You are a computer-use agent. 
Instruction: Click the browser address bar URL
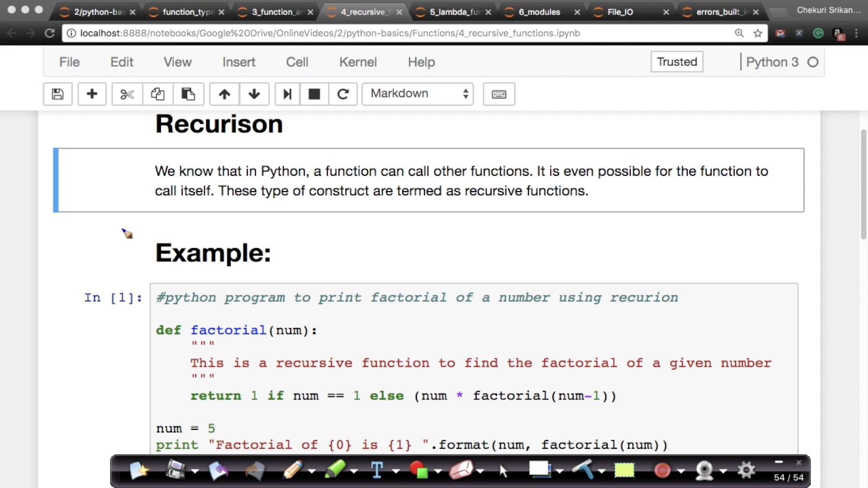click(x=330, y=33)
